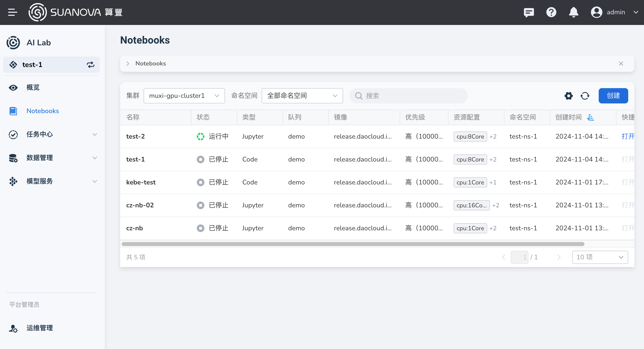
Task: Open the 集群 cluster dropdown
Action: coord(184,96)
